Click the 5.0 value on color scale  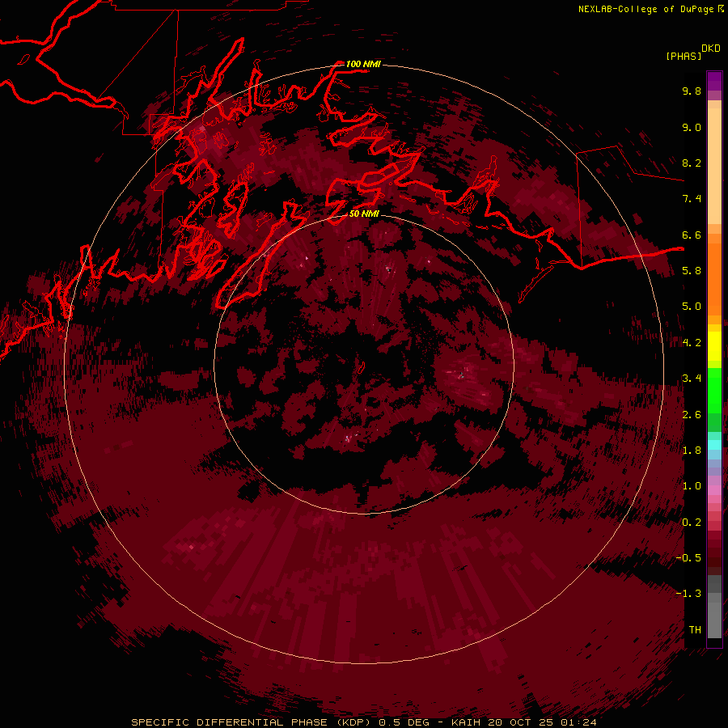coord(692,307)
